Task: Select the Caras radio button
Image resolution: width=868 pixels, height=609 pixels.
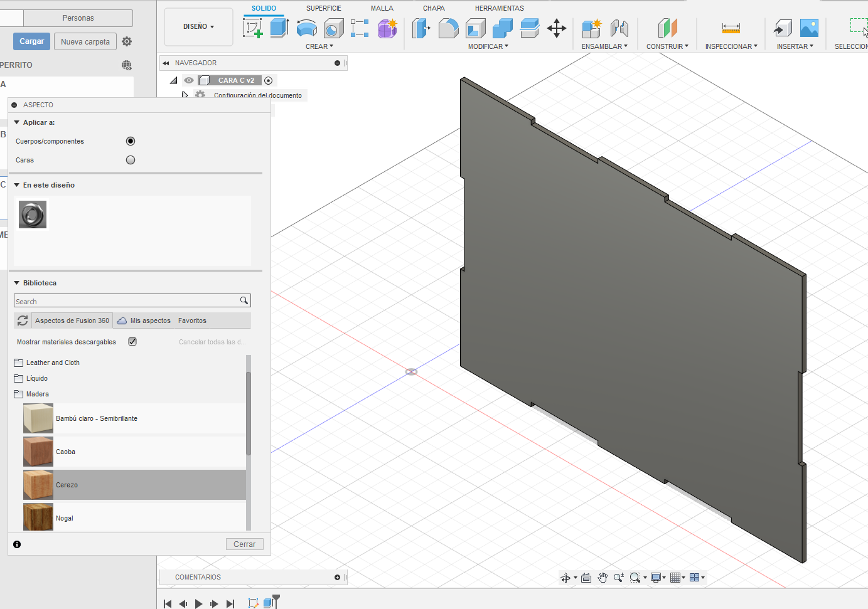Action: point(131,160)
